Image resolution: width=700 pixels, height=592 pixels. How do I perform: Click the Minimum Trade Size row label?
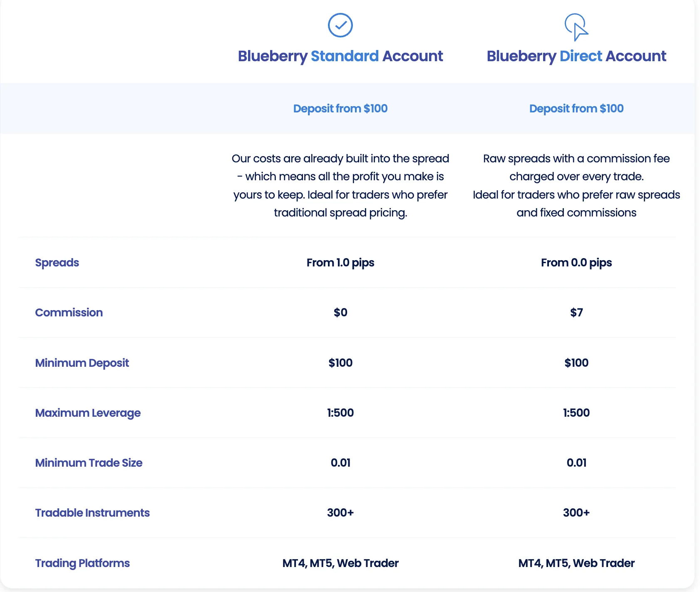(x=89, y=463)
